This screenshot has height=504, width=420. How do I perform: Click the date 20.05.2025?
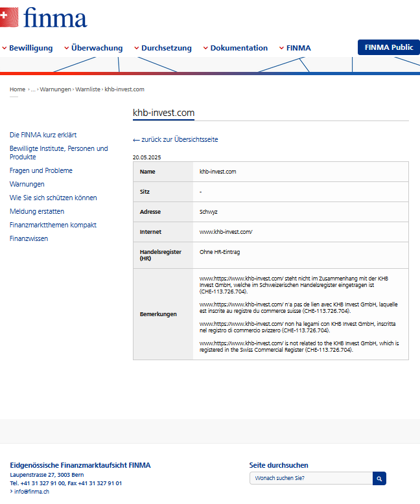[146, 157]
